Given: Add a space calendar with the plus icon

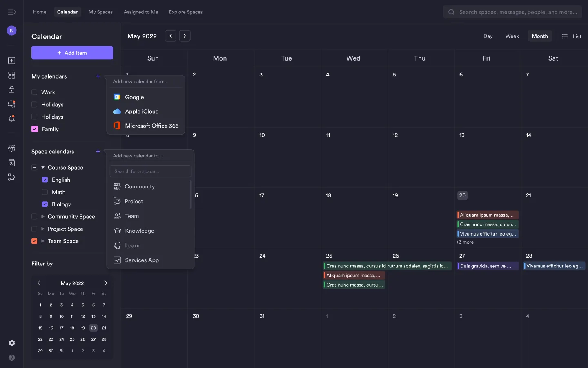Looking at the screenshot, I should [x=98, y=151].
